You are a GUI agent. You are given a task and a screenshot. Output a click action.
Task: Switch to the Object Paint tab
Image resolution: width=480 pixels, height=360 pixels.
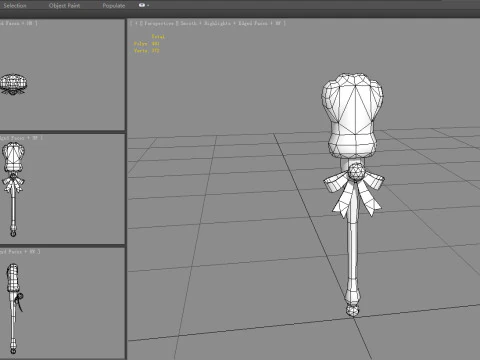[x=64, y=6]
